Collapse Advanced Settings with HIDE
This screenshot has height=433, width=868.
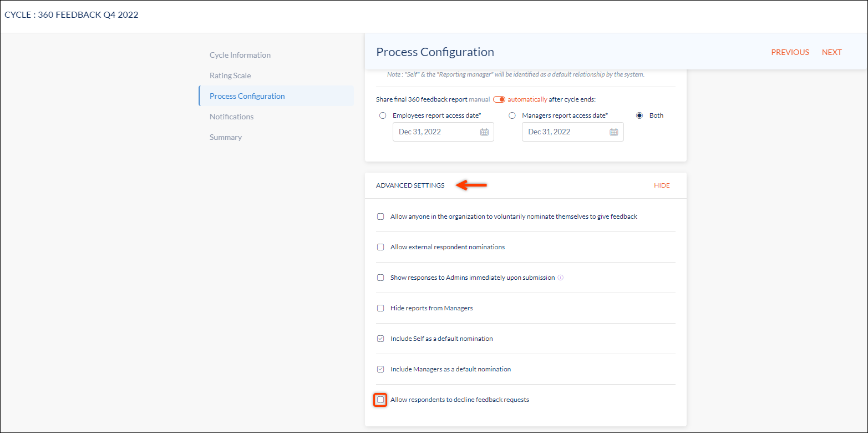(662, 185)
